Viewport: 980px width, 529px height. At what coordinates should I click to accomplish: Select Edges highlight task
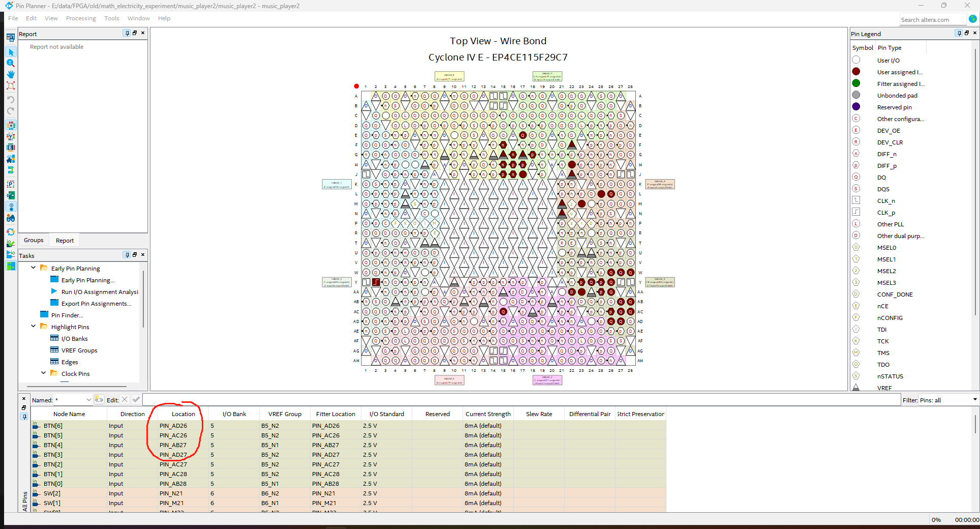tap(70, 362)
